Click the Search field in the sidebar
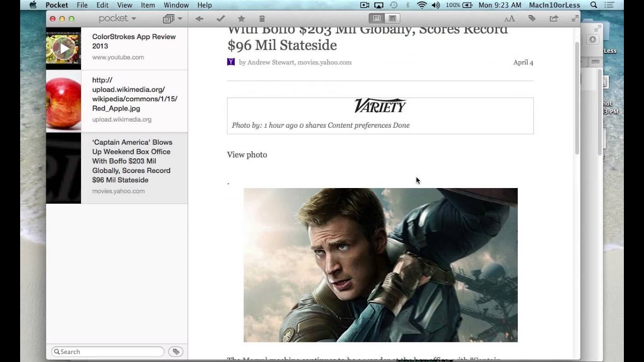The height and width of the screenshot is (362, 644). pos(108,352)
